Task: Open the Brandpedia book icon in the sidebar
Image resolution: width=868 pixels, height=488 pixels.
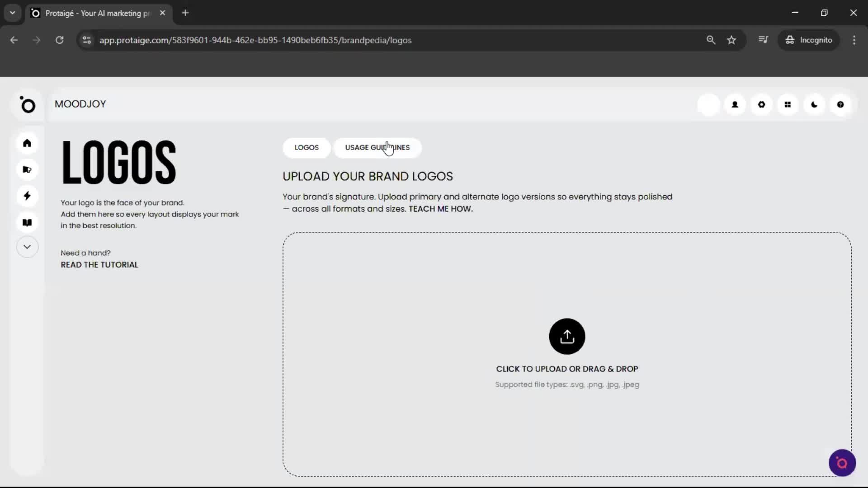Action: [27, 222]
